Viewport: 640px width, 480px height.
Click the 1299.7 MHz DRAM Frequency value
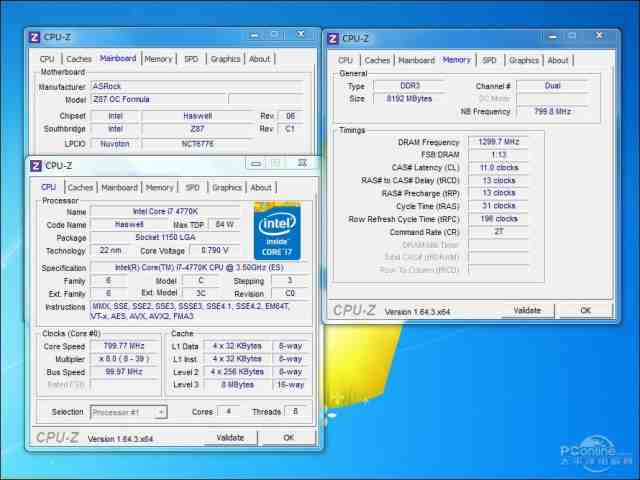[499, 142]
